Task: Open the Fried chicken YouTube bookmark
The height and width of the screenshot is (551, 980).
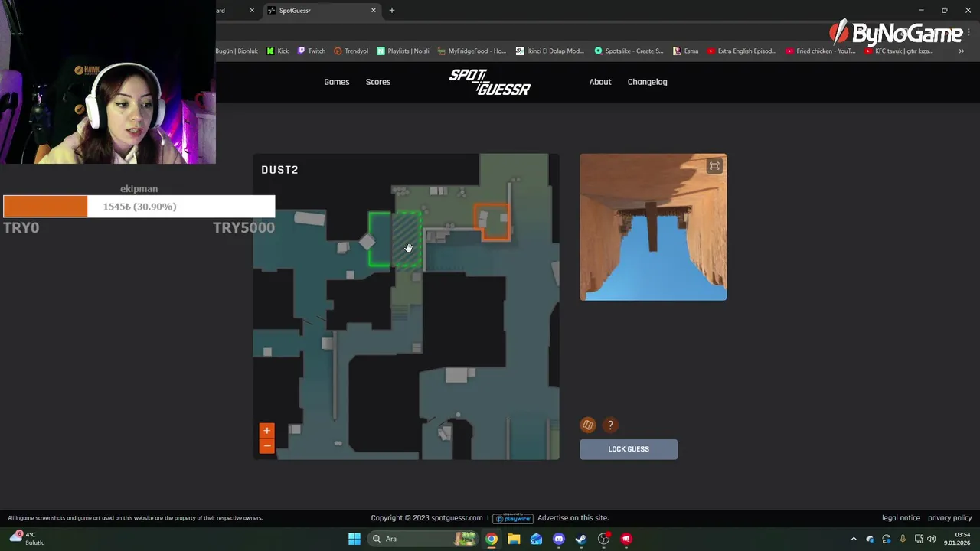Action: [821, 51]
